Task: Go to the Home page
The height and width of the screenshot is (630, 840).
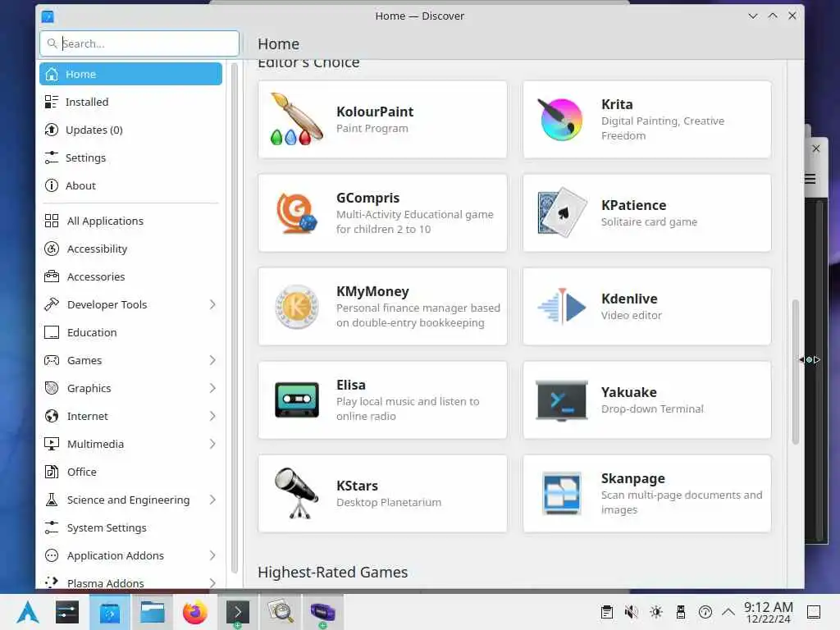Action: pyautogui.click(x=130, y=74)
